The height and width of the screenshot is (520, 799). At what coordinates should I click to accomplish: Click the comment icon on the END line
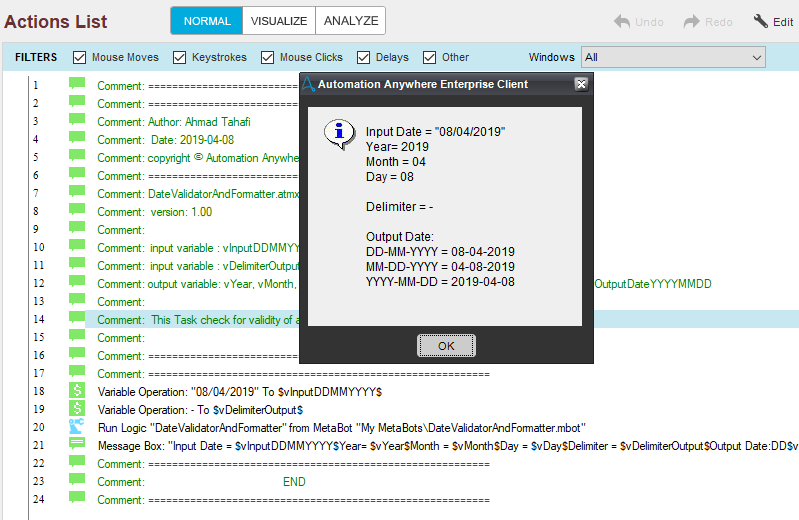coord(77,480)
